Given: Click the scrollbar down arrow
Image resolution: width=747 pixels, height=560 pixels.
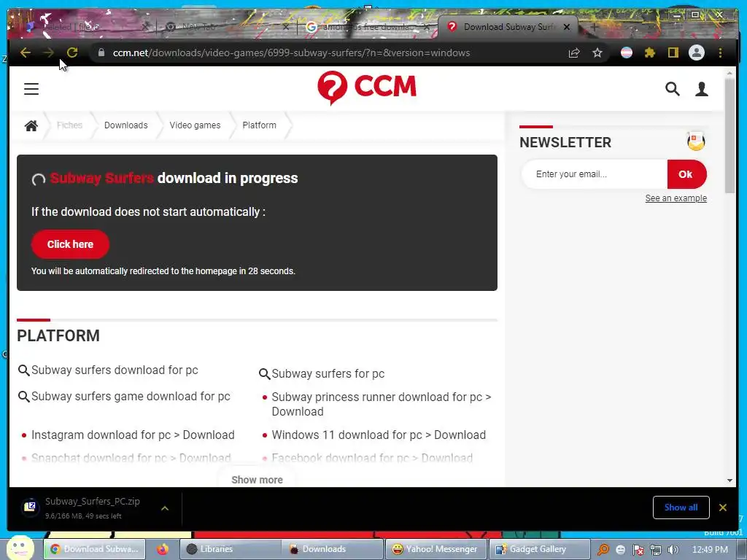Looking at the screenshot, I should click(x=729, y=481).
